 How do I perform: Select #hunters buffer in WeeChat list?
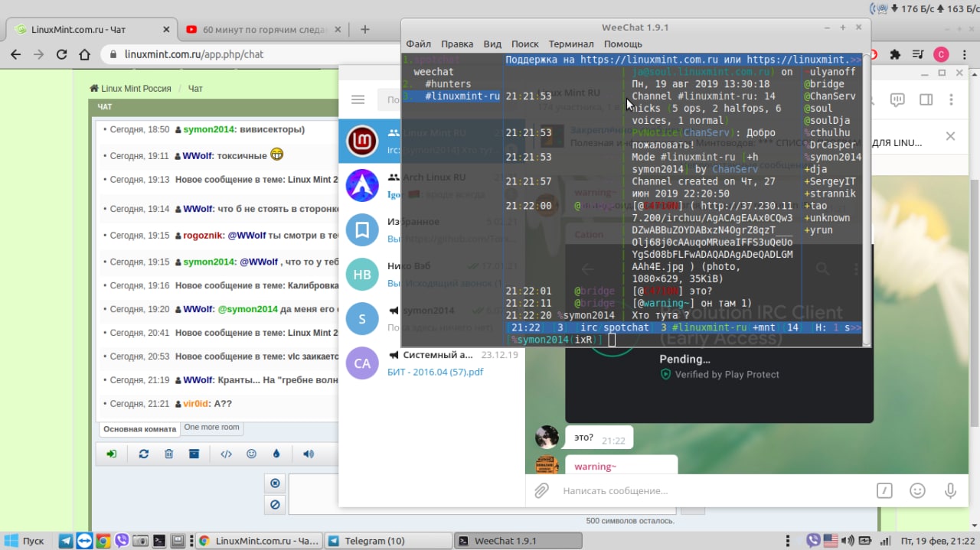tap(448, 84)
